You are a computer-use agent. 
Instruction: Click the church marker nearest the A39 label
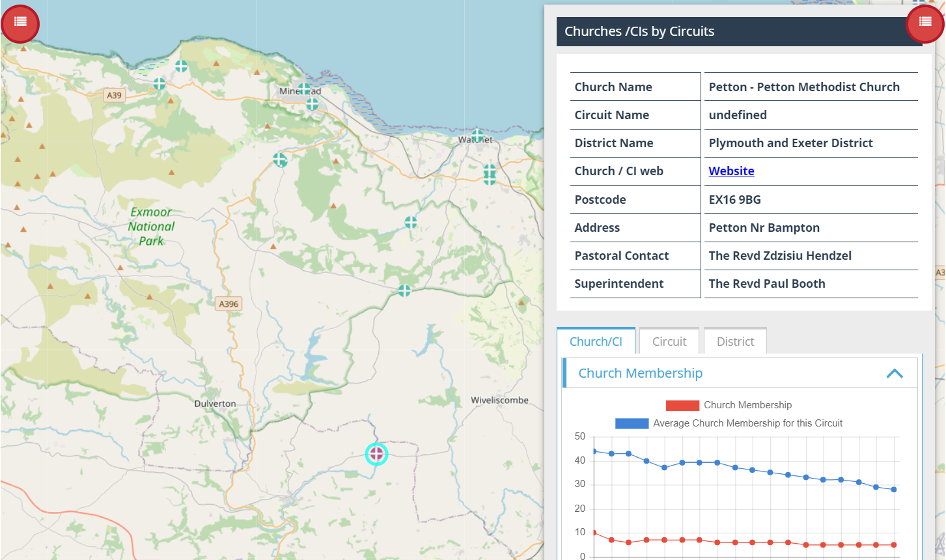tap(160, 84)
